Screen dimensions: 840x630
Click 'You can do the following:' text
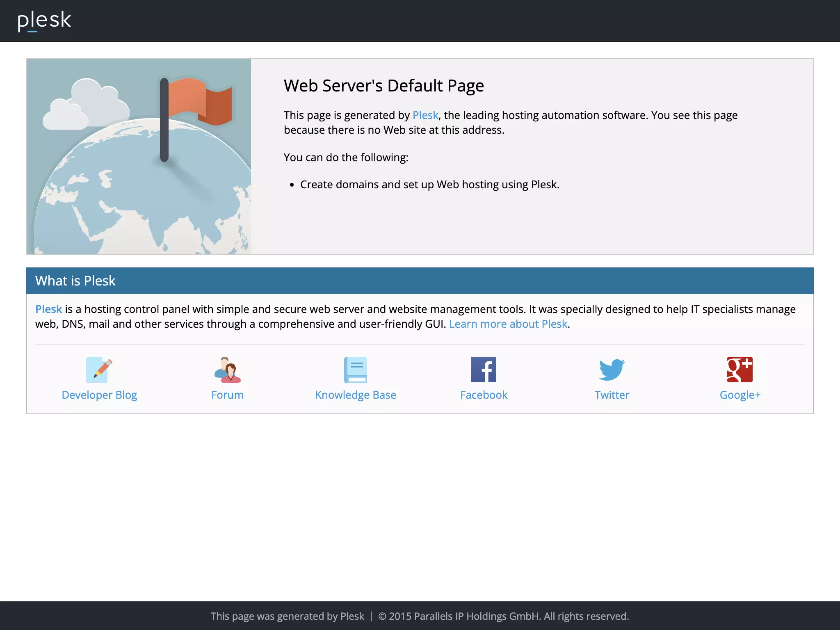tap(346, 157)
